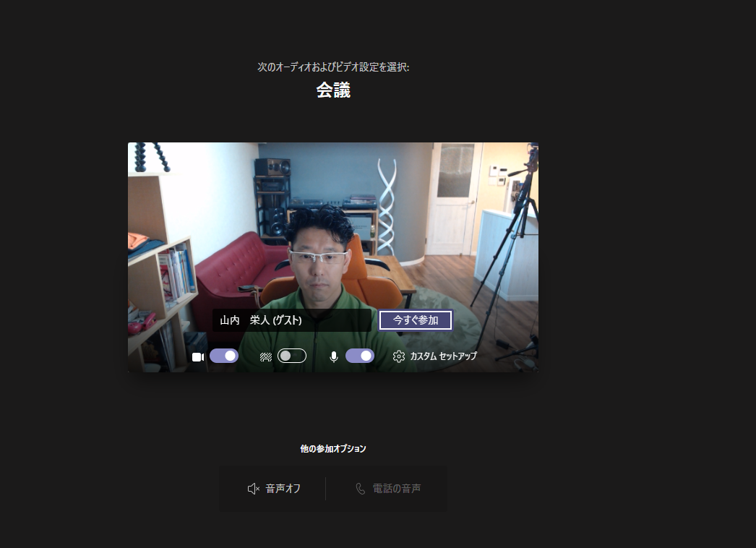Click the webcam video preview
The width and height of the screenshot is (756, 548).
point(332,217)
